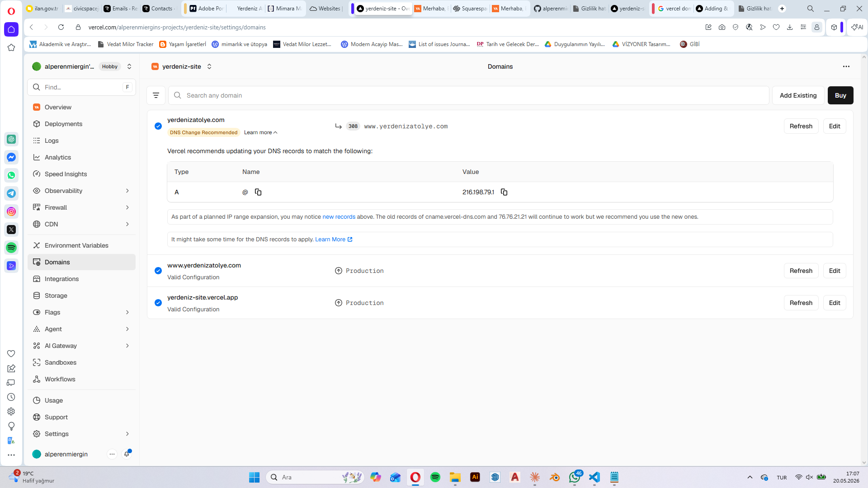Edit the yerdeniz-site.vercel.app domain

(x=835, y=303)
